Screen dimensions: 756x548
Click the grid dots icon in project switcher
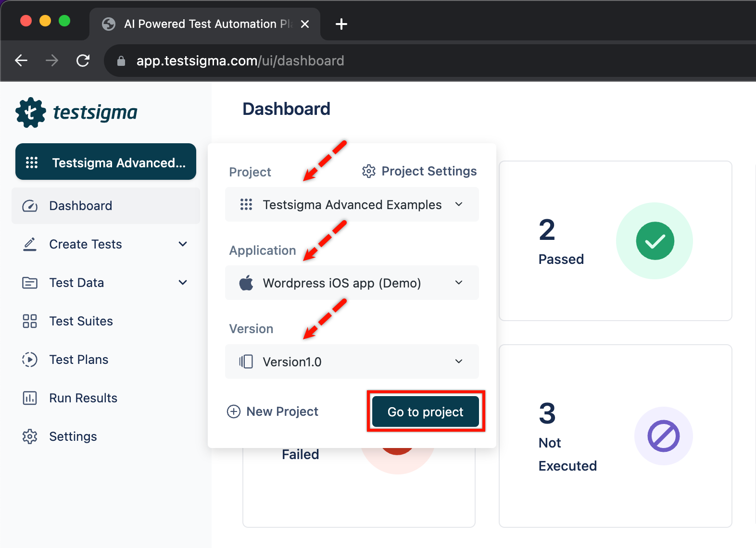pyautogui.click(x=32, y=162)
